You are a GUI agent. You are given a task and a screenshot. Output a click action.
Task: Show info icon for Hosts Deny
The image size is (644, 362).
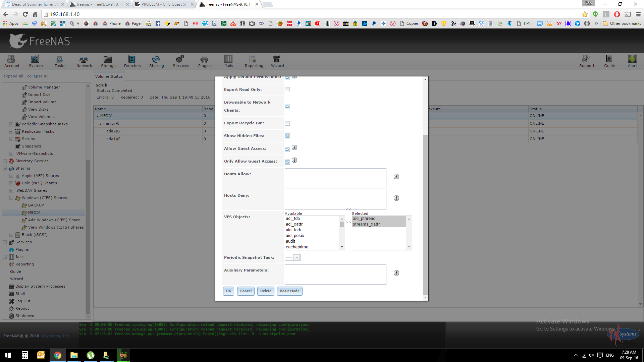(x=396, y=198)
